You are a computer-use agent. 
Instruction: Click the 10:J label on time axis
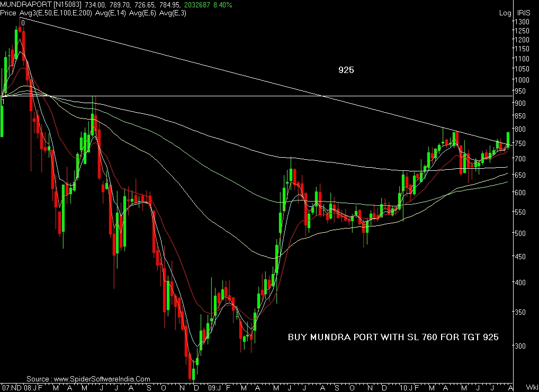coord(406,388)
